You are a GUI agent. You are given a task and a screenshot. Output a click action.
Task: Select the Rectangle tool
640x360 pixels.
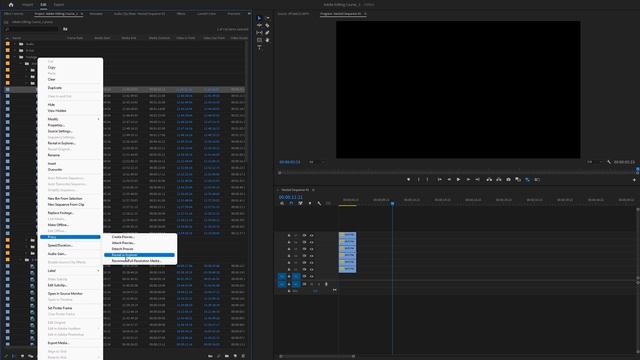[x=259, y=40]
